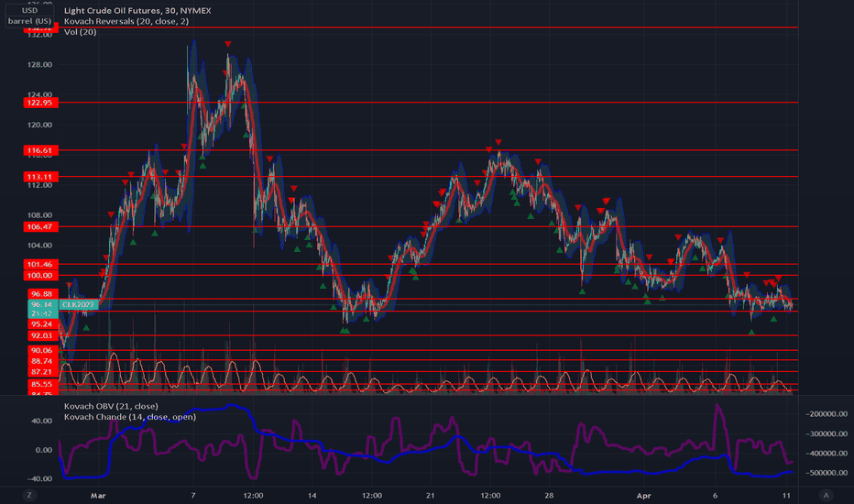Click the 96.88 price level label
854x504 pixels.
tap(42, 293)
